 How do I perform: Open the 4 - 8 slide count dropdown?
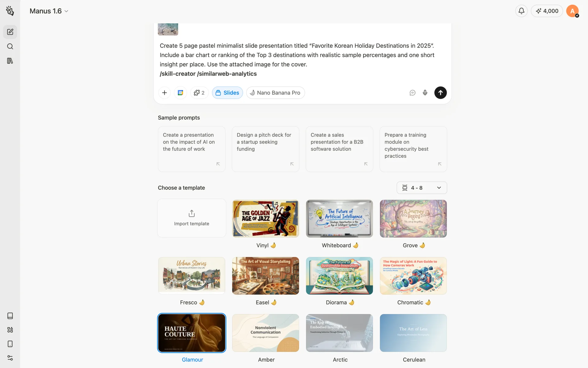coord(422,188)
